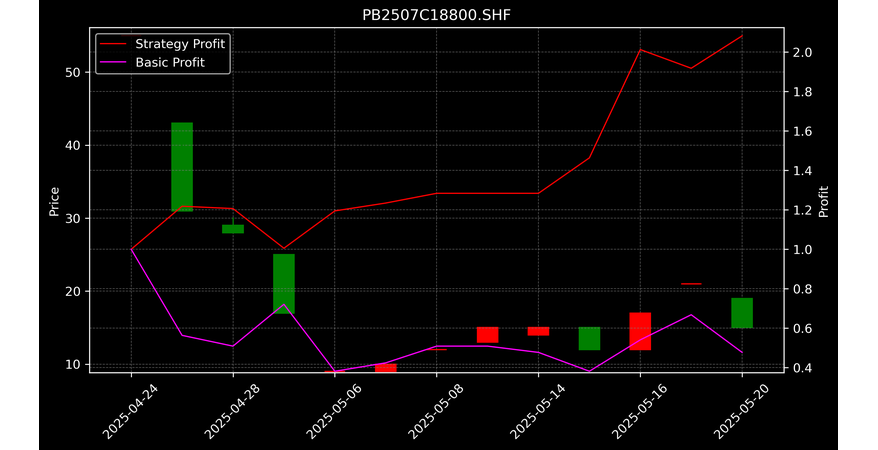
Task: Click the profit tick value 0.4
Action: tap(800, 368)
